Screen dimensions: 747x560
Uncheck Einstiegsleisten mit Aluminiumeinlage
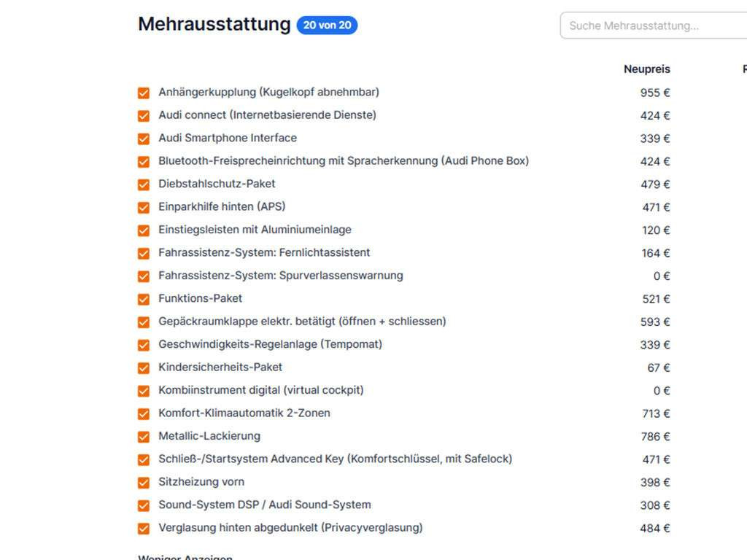(x=144, y=230)
